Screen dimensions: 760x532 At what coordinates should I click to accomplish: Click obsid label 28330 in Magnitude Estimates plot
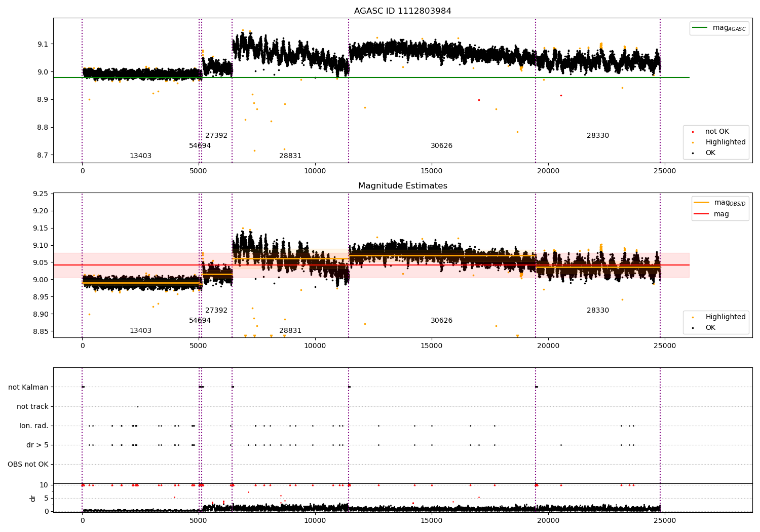pos(598,311)
